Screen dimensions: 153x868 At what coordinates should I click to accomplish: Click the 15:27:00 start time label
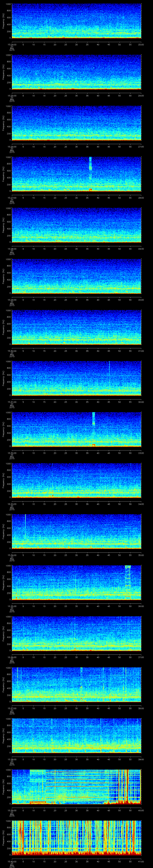click(x=12, y=197)
